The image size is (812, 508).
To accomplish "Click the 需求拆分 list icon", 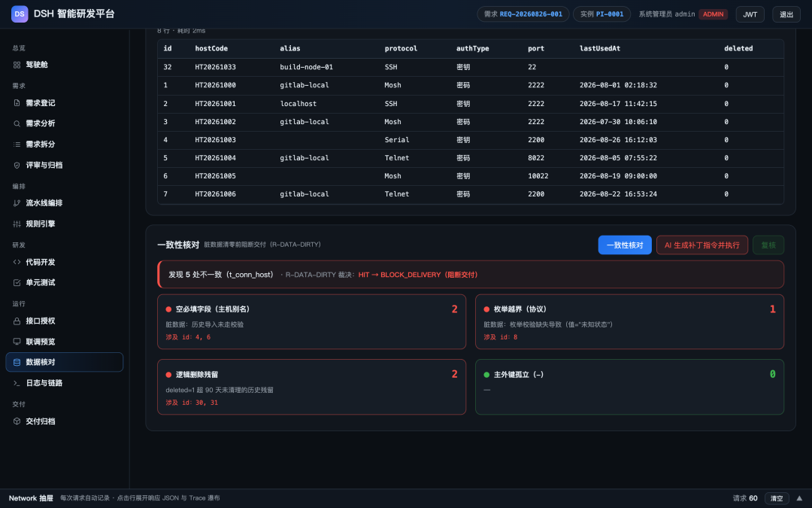I will 17,144.
